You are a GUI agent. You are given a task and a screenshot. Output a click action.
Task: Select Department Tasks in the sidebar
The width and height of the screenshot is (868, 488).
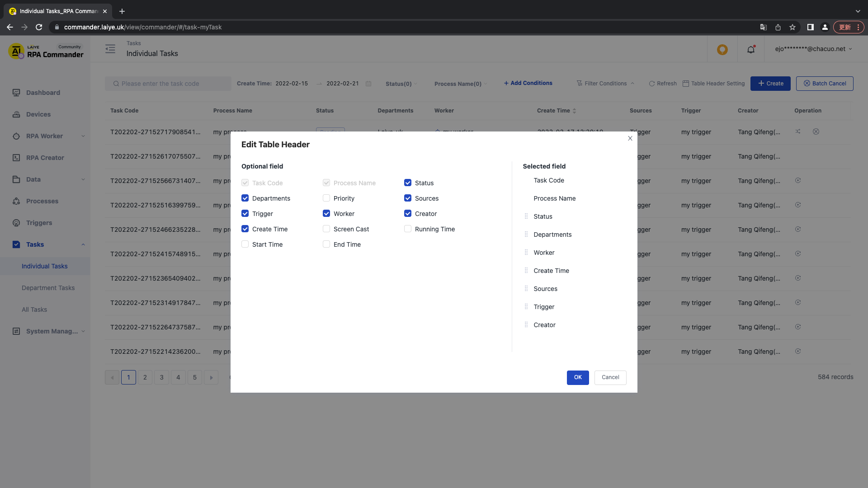[48, 288]
